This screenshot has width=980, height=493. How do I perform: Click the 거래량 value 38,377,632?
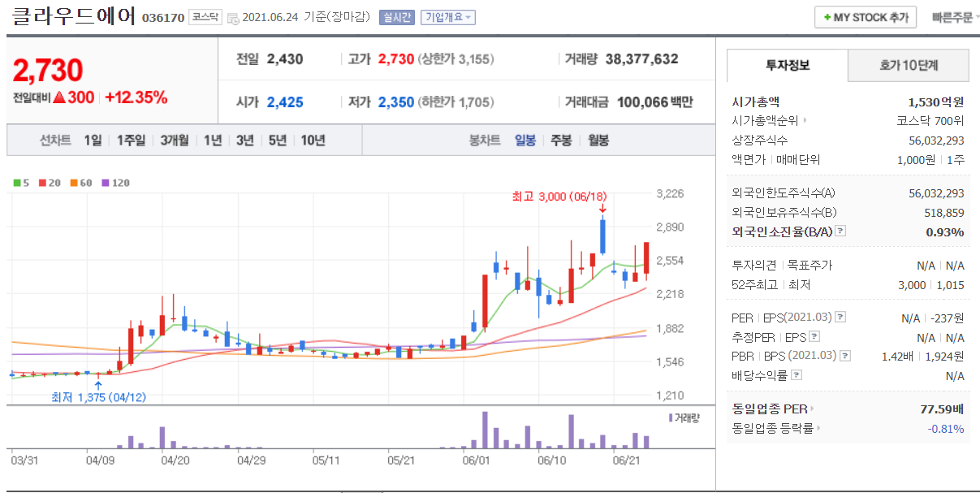(641, 58)
